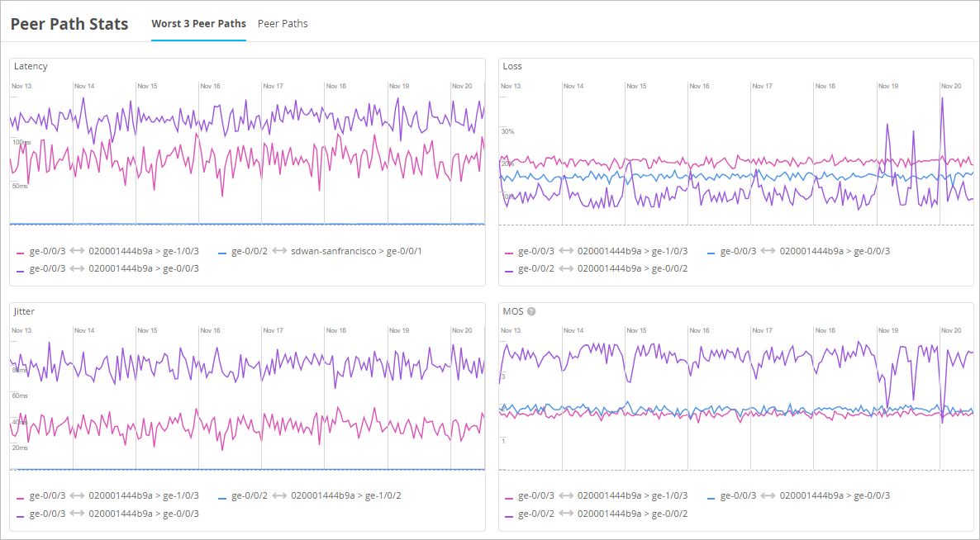Click the MOS help question mark icon
The width and height of the screenshot is (980, 540).
531,311
